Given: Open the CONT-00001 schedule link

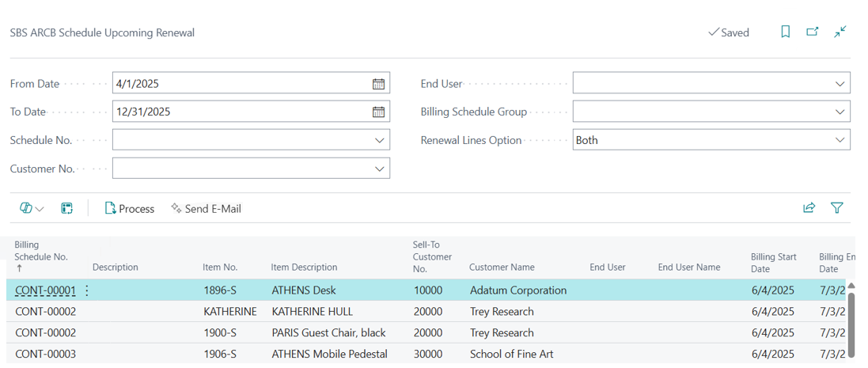Looking at the screenshot, I should click(x=45, y=290).
